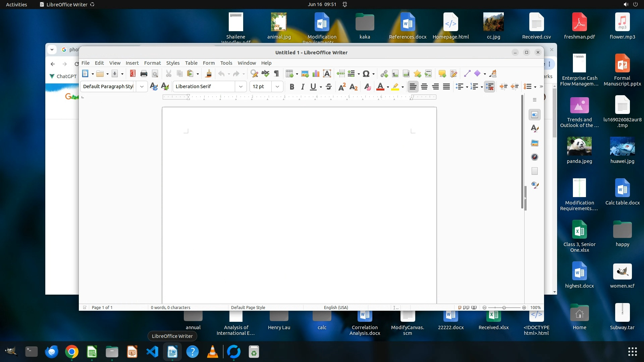Enable center paragraph alignment
644x362 pixels.
click(x=424, y=87)
